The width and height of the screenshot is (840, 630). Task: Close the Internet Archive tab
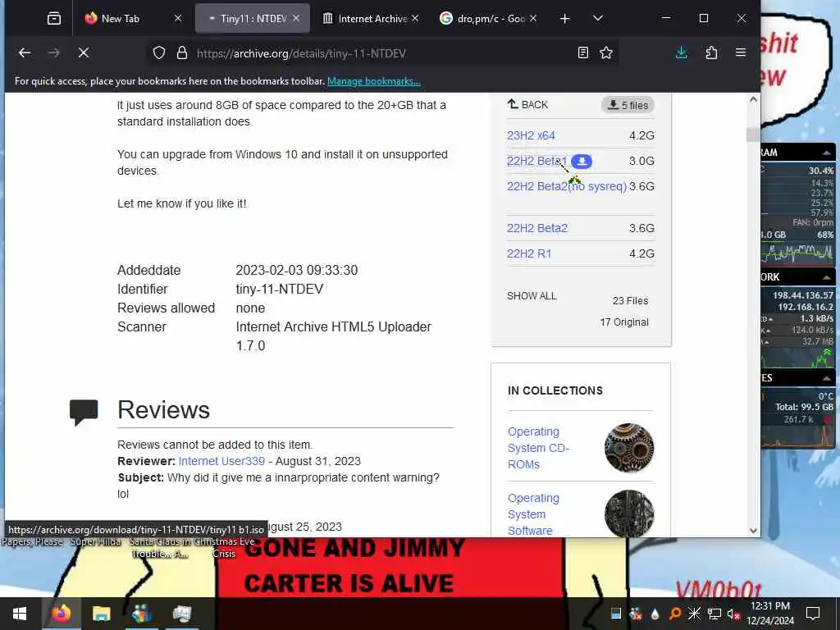point(414,19)
